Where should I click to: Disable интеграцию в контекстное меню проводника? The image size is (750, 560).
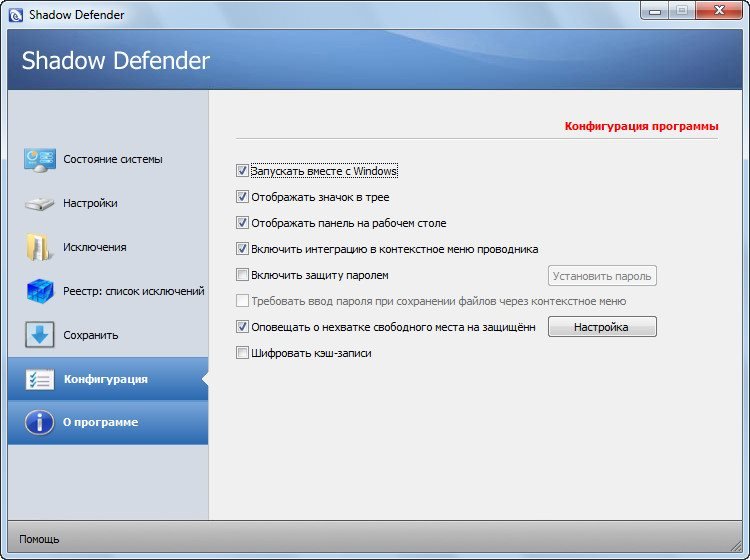click(x=242, y=249)
